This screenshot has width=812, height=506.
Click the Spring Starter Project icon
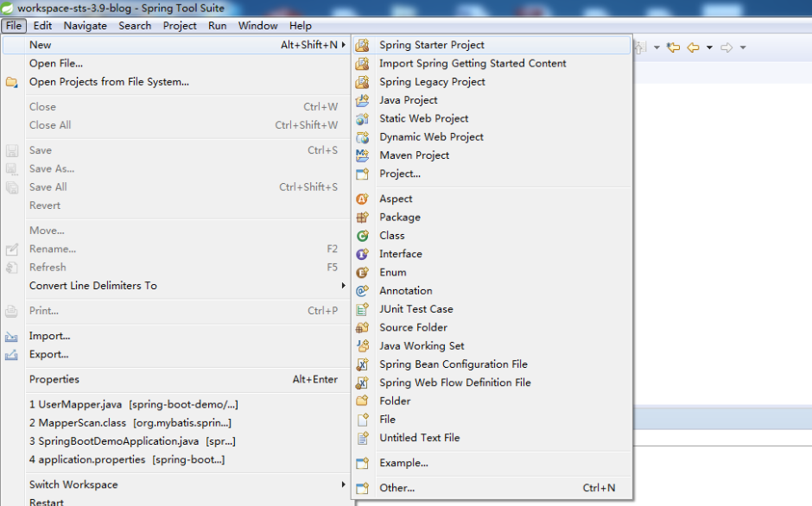363,45
